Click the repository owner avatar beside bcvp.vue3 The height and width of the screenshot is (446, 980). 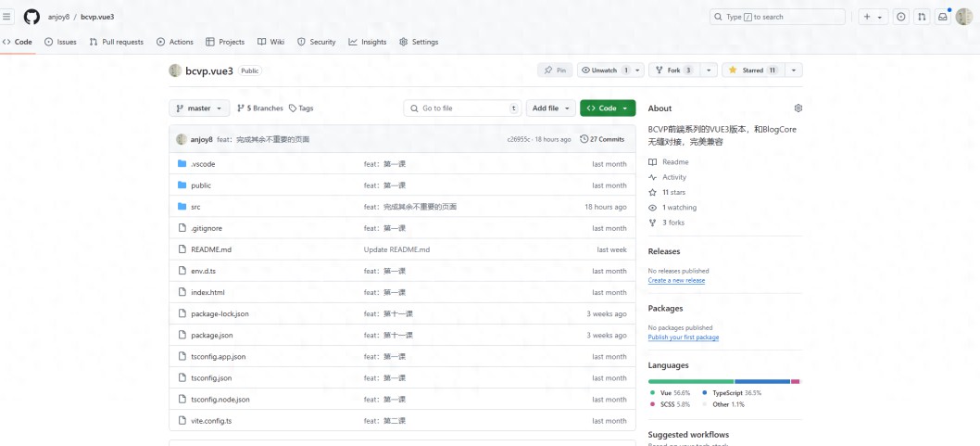pos(176,70)
